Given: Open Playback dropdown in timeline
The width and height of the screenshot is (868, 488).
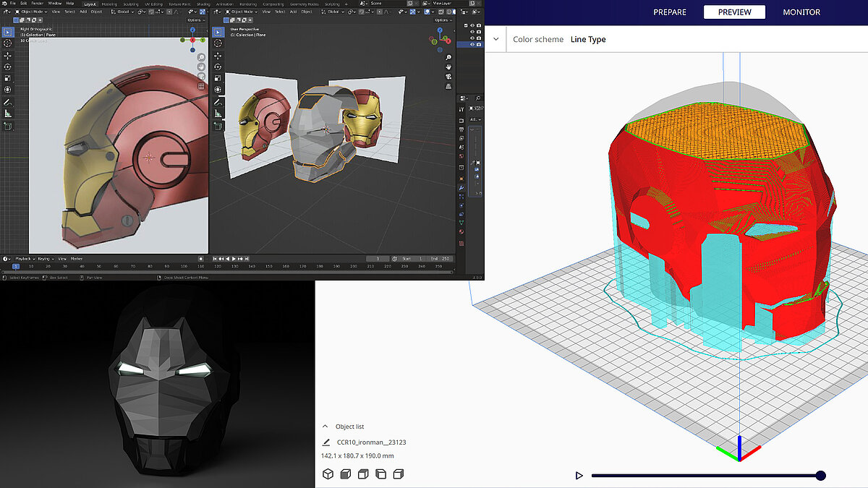Looking at the screenshot, I should 25,258.
